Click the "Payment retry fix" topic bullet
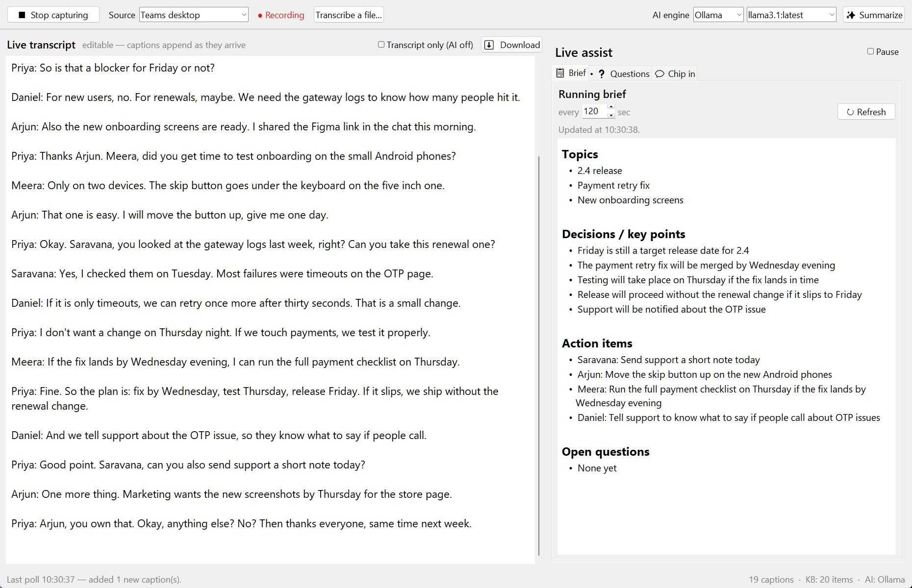 coord(613,185)
